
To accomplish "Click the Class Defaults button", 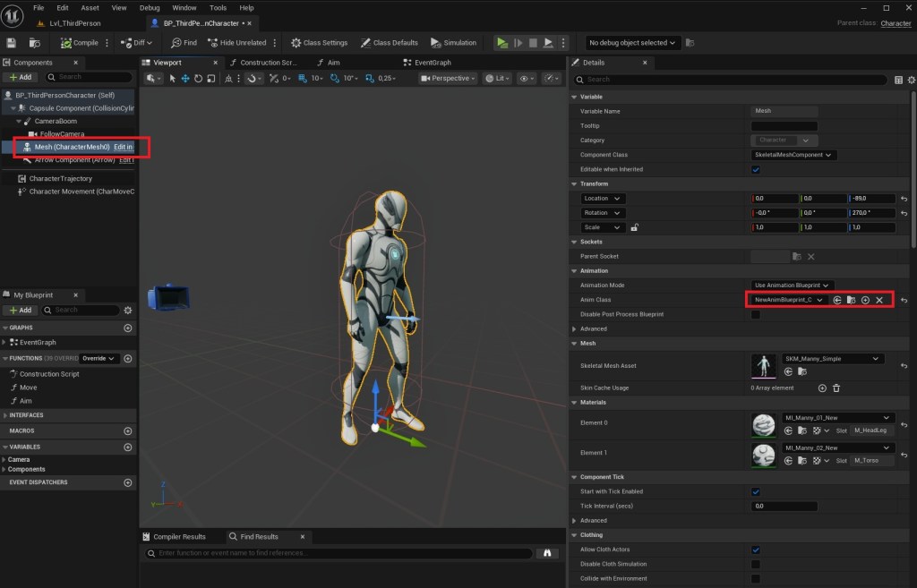I will pos(390,43).
